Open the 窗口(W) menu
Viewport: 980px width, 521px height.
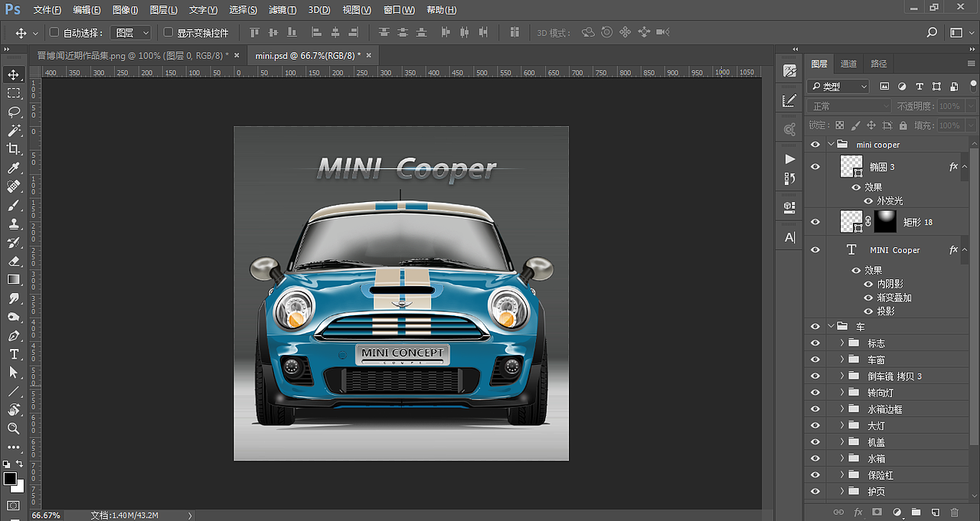[x=399, y=10]
